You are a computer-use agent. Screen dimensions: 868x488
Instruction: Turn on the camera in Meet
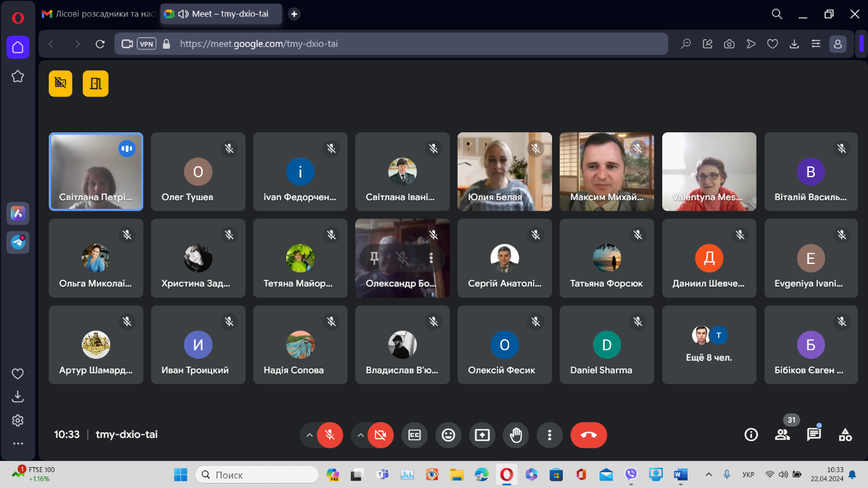[381, 435]
